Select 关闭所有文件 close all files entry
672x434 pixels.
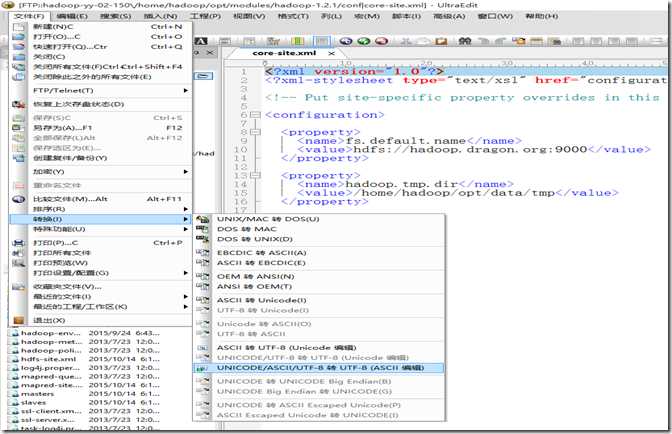[101, 67]
